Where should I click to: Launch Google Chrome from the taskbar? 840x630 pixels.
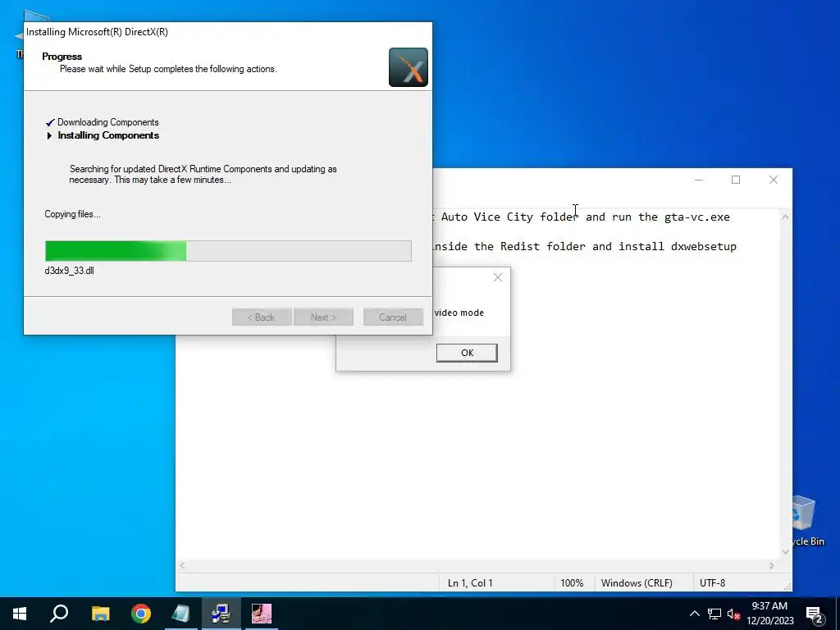141,614
